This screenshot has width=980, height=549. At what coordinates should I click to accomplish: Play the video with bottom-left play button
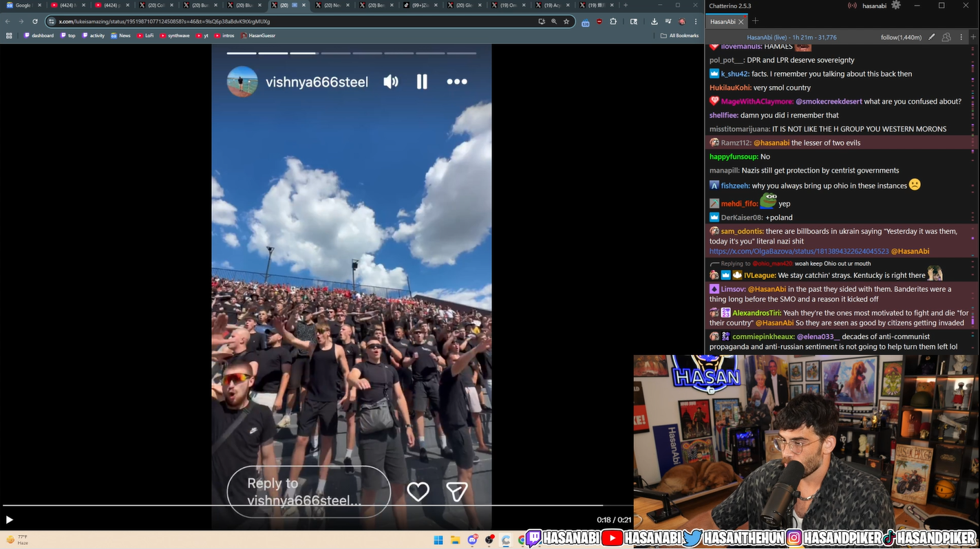(9, 520)
